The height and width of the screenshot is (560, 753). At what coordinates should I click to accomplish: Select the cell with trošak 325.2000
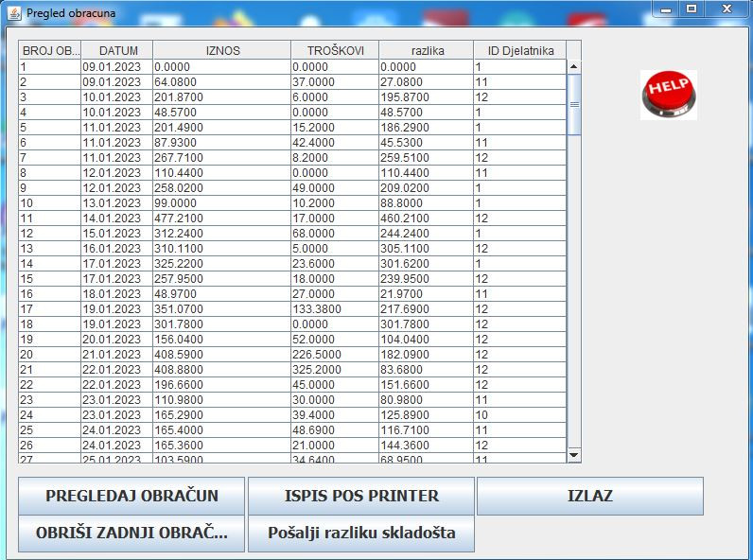tap(335, 370)
